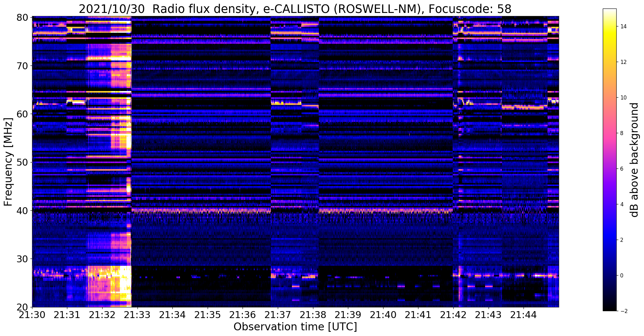Select the 21:40 time tick label
The width and height of the screenshot is (644, 336).
point(383,314)
